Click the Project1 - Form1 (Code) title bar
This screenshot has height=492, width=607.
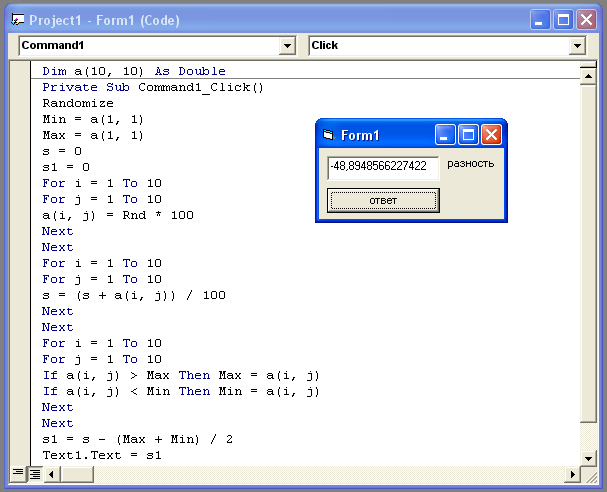(304, 20)
